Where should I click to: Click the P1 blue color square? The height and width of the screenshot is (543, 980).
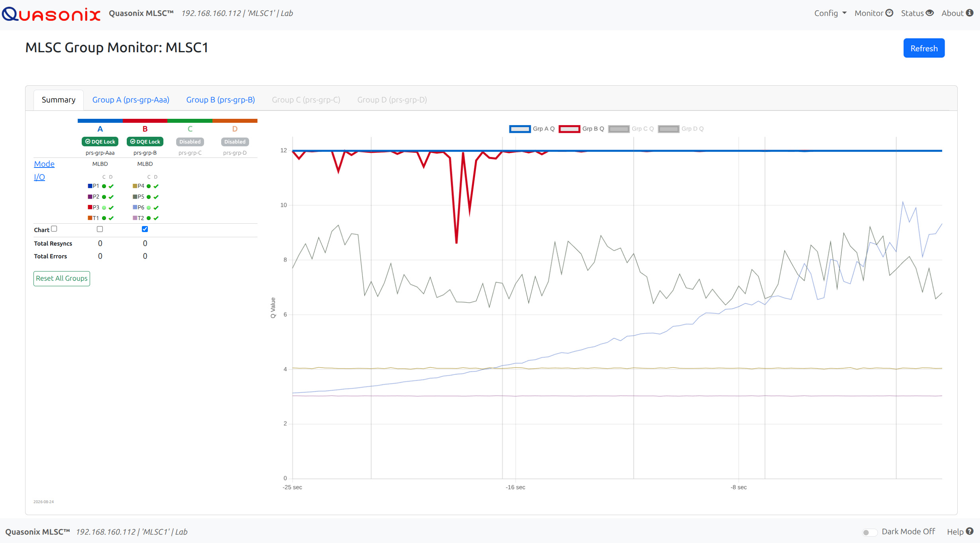coord(90,186)
